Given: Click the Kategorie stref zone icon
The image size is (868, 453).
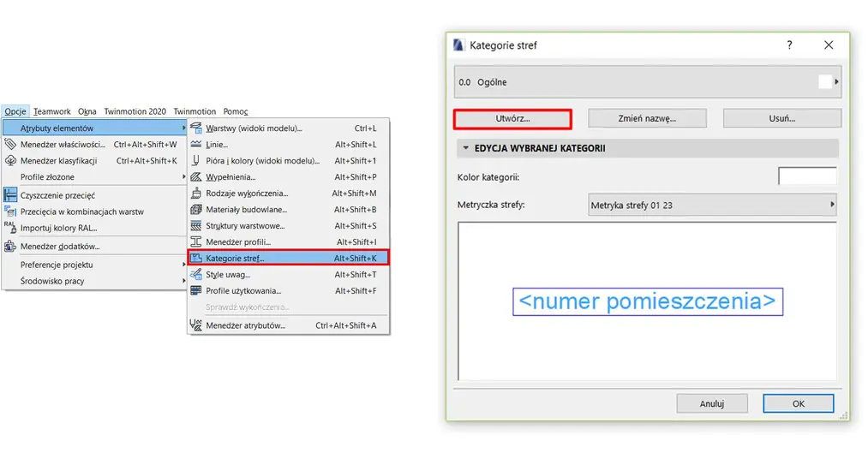Looking at the screenshot, I should (x=196, y=258).
